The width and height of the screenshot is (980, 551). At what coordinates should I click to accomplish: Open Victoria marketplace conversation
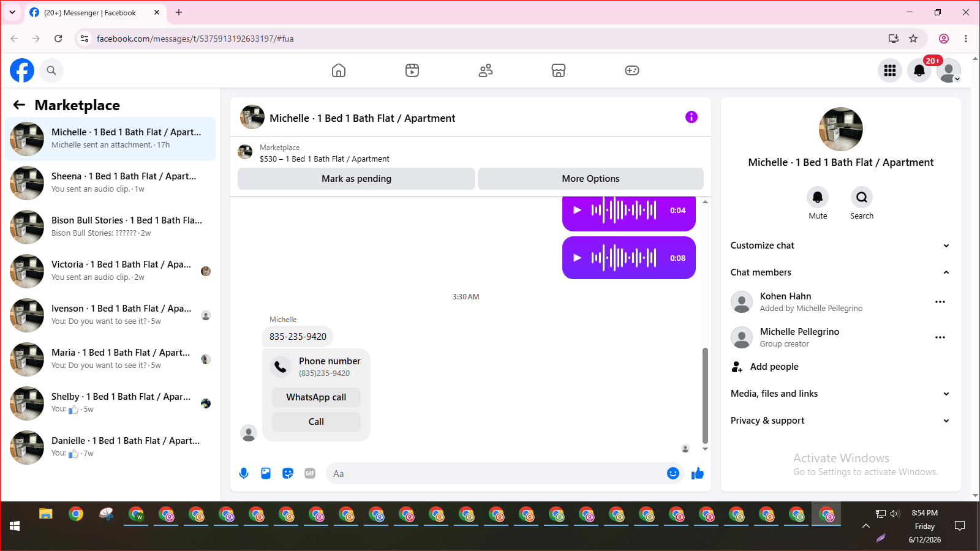tap(110, 271)
